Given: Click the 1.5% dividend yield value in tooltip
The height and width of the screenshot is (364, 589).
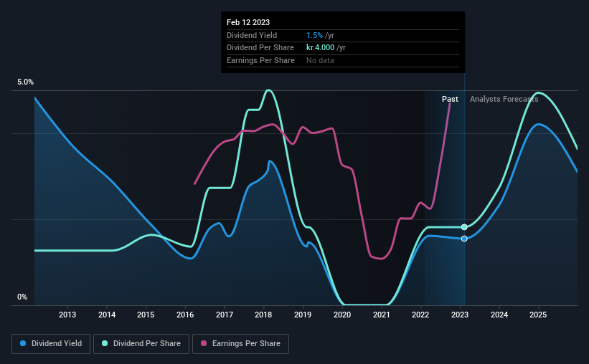Looking at the screenshot, I should (314, 35).
